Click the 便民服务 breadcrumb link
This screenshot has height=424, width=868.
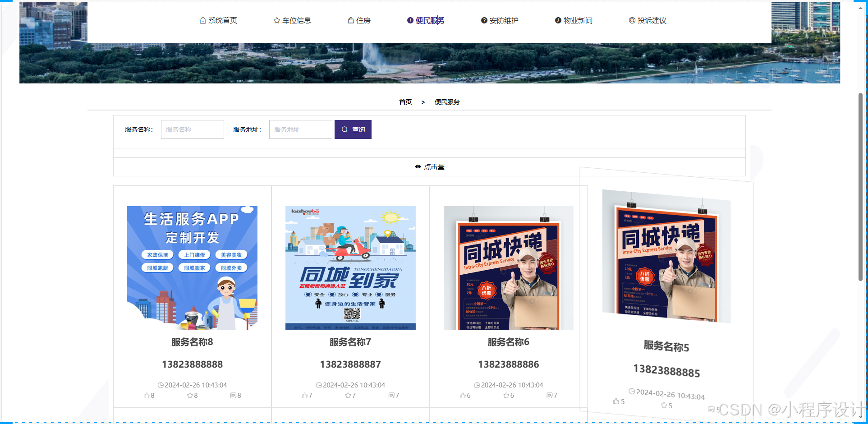point(447,102)
